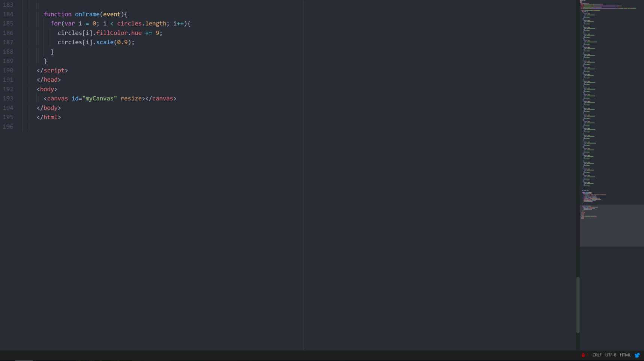
Task: Click the resize attribute on canvas
Action: tap(131, 99)
